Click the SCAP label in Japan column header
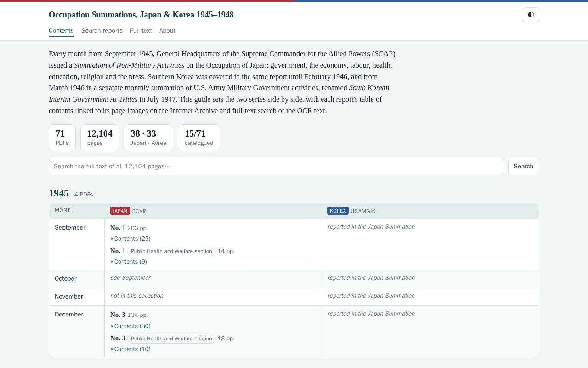Screen dimensions: 588x368 click(x=139, y=211)
